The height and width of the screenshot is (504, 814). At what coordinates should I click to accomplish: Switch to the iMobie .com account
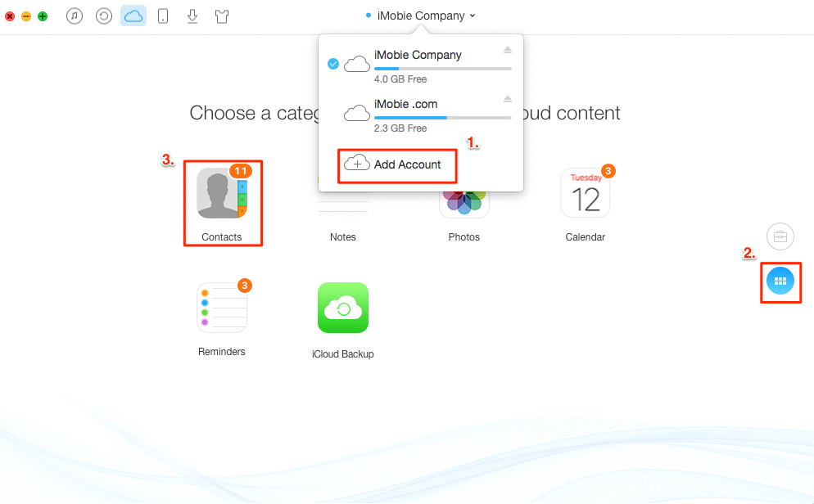click(406, 104)
